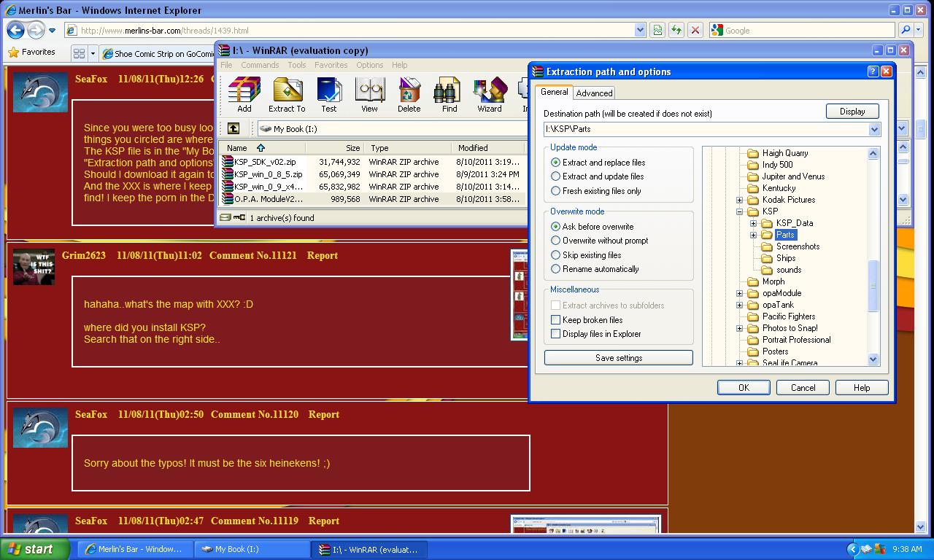This screenshot has height=560, width=934.
Task: Switch to the Advanced tab
Action: (x=594, y=93)
